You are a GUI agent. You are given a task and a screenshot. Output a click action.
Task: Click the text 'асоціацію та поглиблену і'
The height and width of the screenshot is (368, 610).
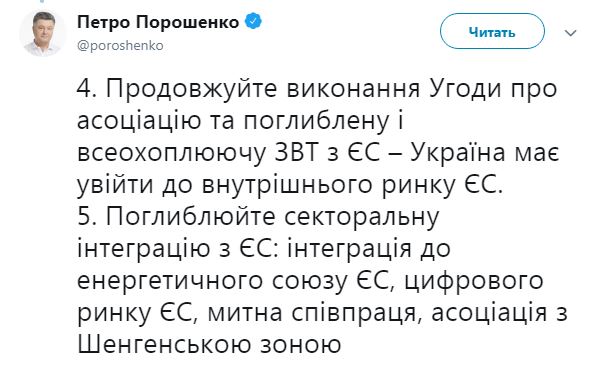coord(240,122)
